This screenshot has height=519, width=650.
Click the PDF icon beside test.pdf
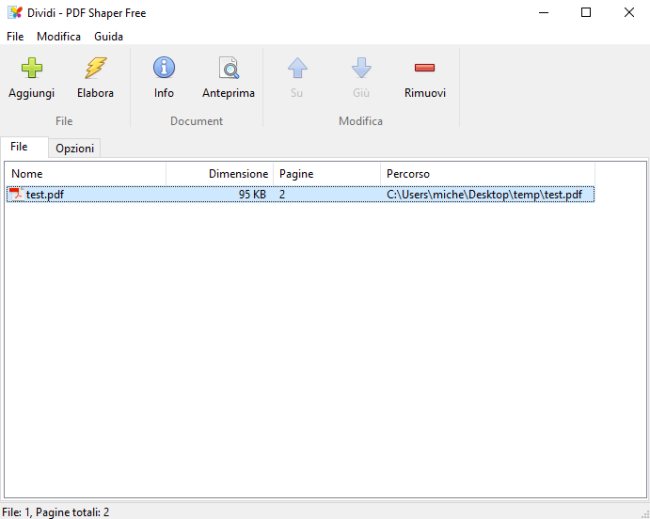pos(16,194)
